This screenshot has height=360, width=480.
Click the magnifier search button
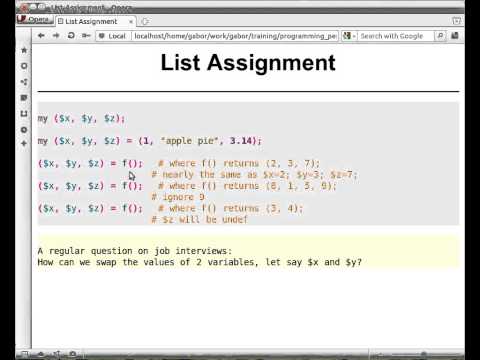pyautogui.click(x=440, y=36)
